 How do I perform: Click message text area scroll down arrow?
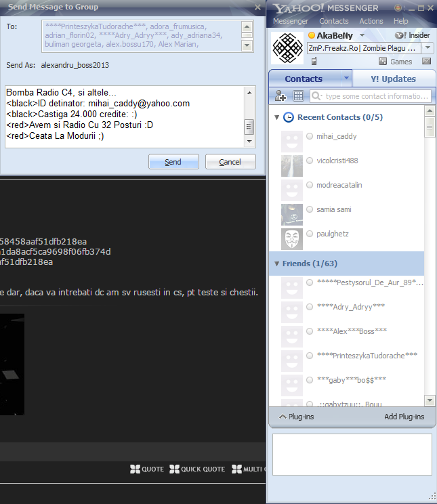[x=249, y=141]
